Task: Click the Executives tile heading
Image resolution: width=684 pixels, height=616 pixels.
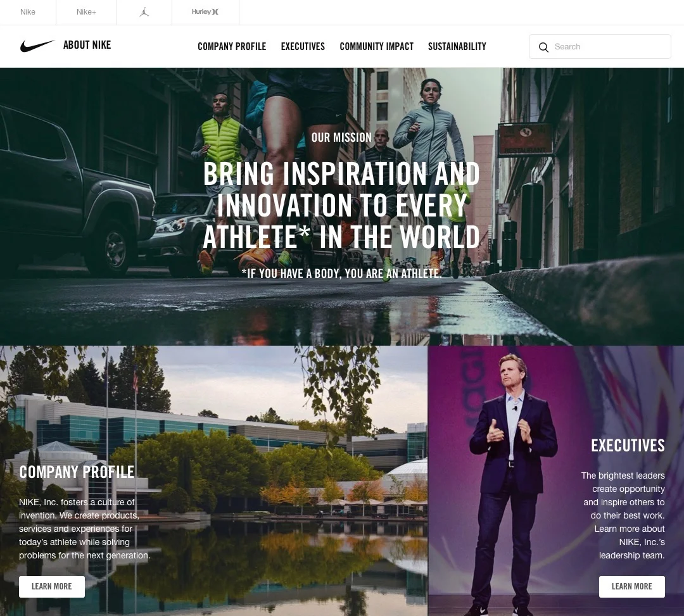Action: [x=628, y=446]
